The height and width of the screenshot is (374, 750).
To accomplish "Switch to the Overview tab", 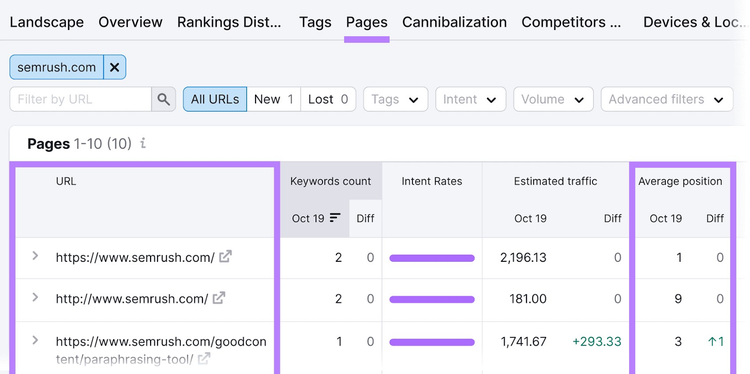I will (x=131, y=22).
